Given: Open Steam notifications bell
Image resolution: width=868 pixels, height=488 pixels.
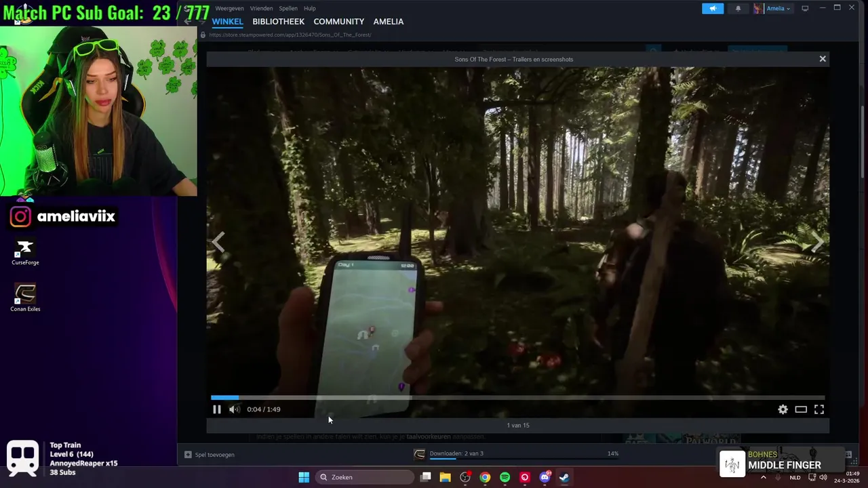Looking at the screenshot, I should 738,8.
